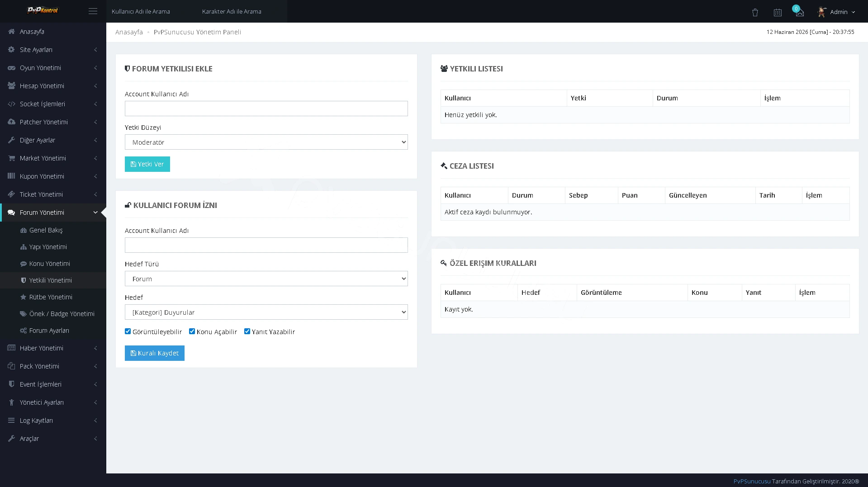Click PvPSunucusu Yönetim Paneli breadcrumb
Viewport: 868px width, 487px height.
click(197, 32)
